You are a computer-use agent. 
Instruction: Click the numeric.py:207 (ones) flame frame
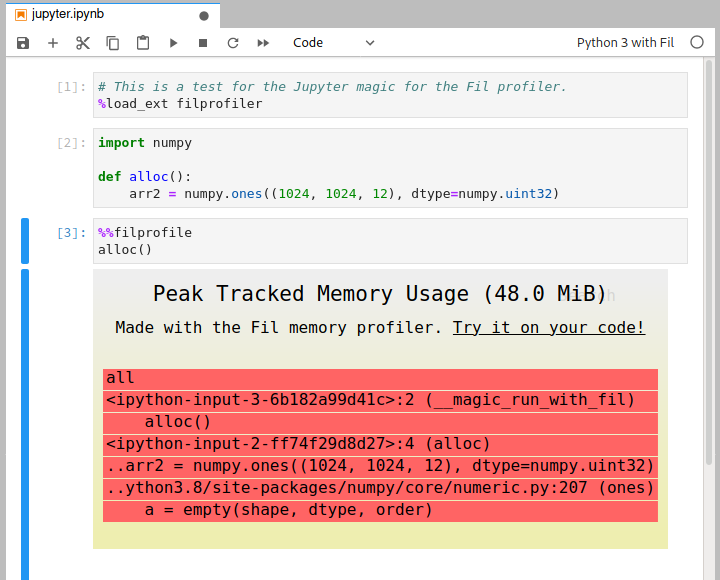click(x=380, y=488)
